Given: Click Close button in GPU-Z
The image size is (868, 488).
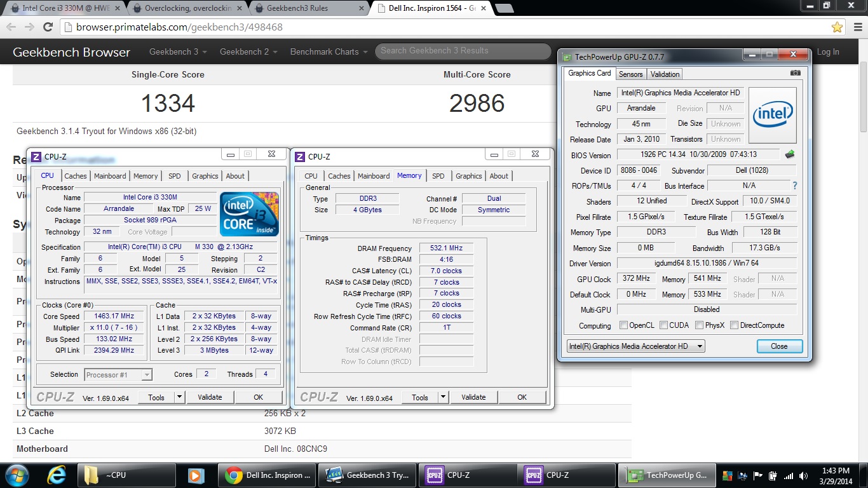Looking at the screenshot, I should point(779,346).
